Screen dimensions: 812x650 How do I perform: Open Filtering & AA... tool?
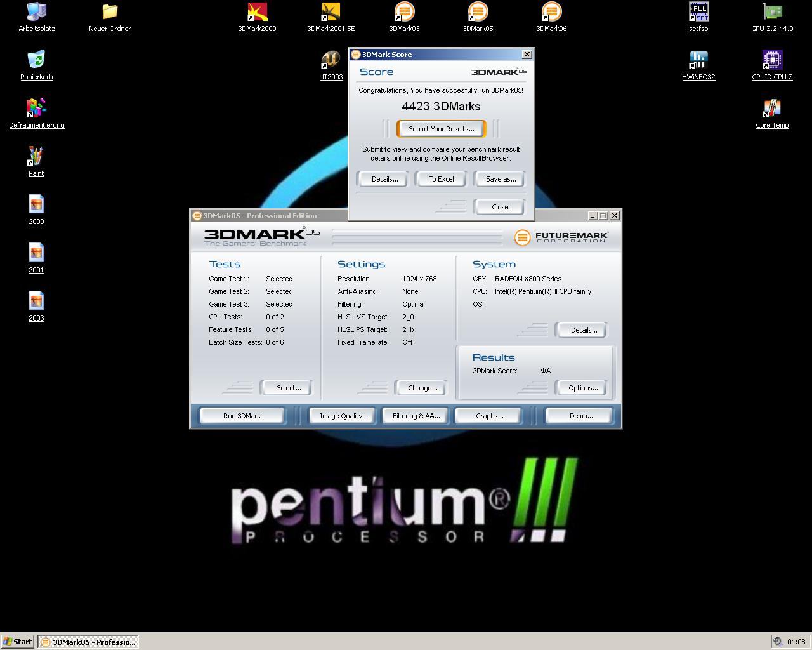tap(416, 416)
